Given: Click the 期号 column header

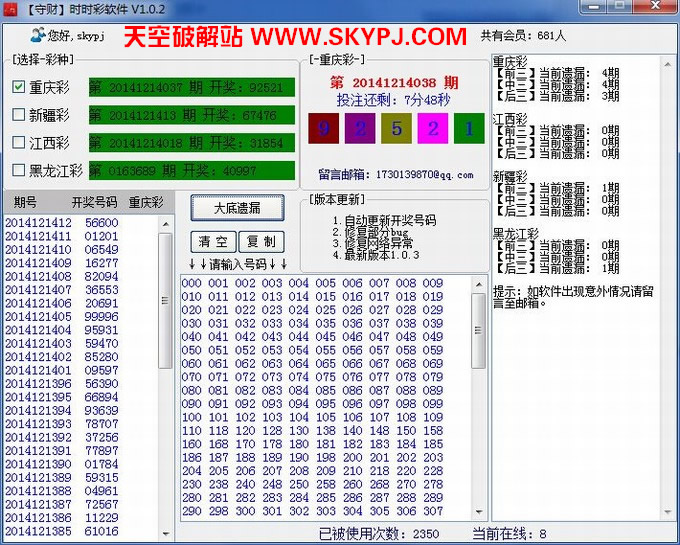Looking at the screenshot, I should pos(25,202).
